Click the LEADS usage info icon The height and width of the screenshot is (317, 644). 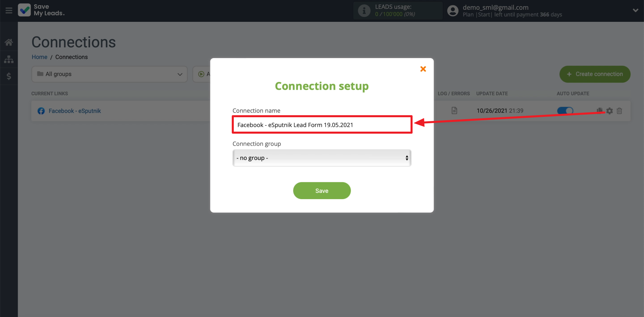(364, 10)
